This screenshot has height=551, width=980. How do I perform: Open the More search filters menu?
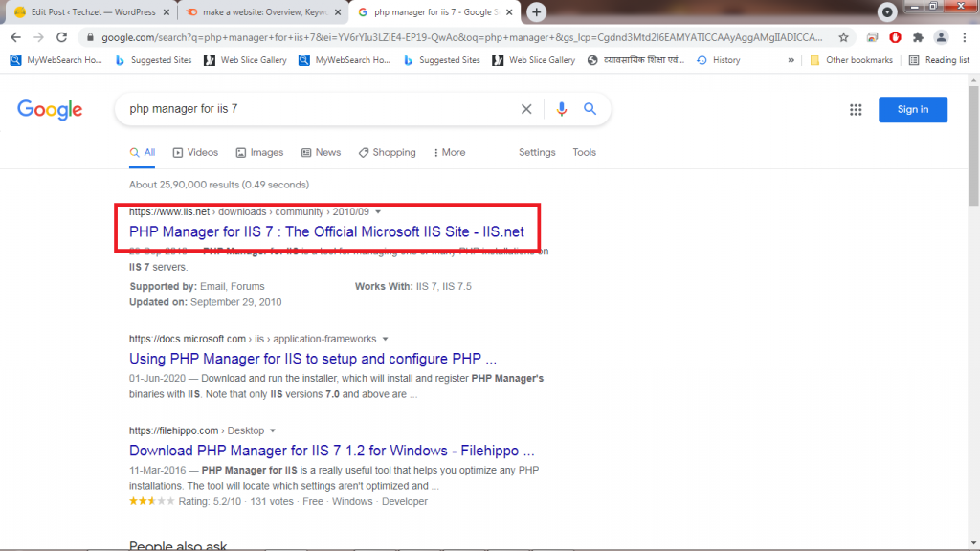pyautogui.click(x=449, y=152)
